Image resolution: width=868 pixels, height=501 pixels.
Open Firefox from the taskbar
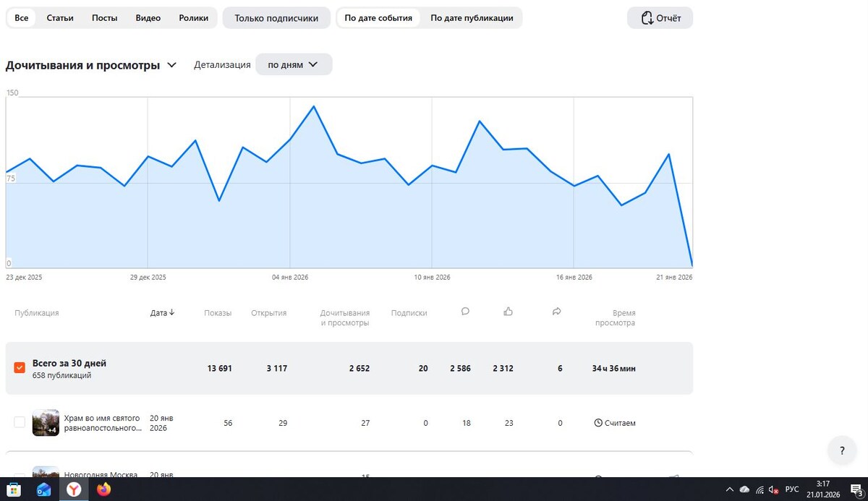(x=104, y=489)
